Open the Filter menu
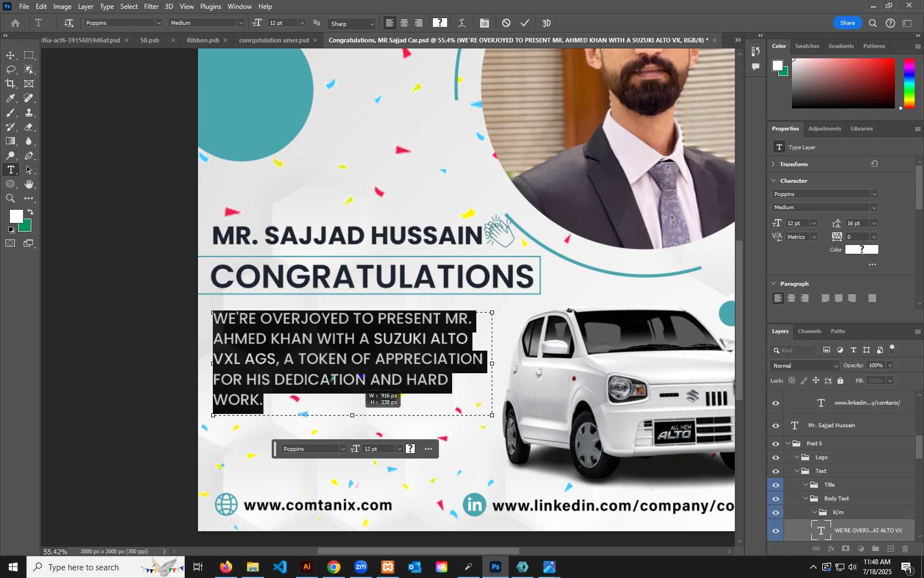Image resolution: width=924 pixels, height=578 pixels. tap(151, 7)
